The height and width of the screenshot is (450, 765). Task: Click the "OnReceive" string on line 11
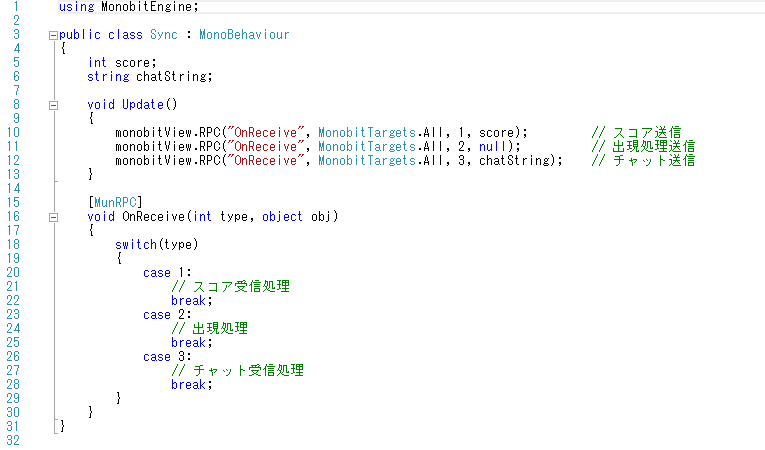(x=265, y=147)
